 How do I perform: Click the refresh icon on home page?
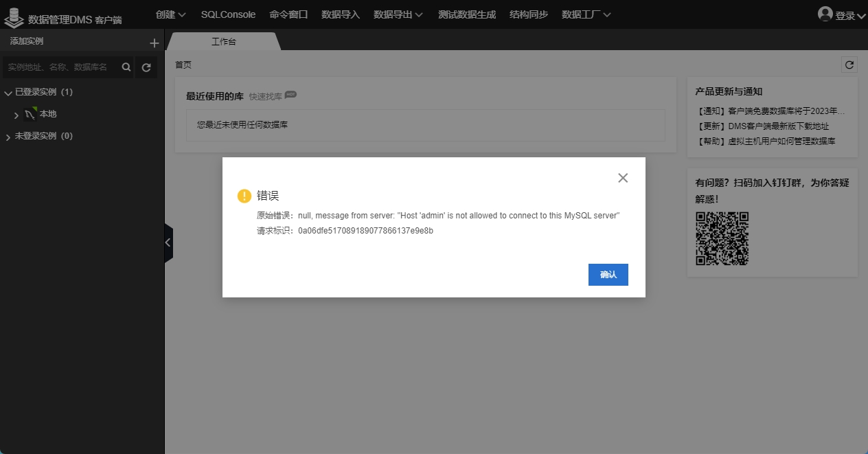[849, 65]
